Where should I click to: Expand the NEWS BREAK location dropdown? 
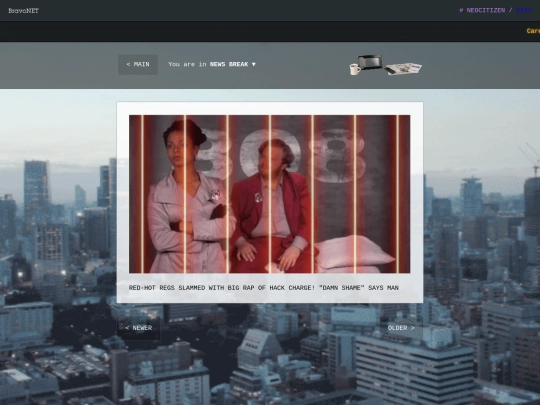coord(233,64)
